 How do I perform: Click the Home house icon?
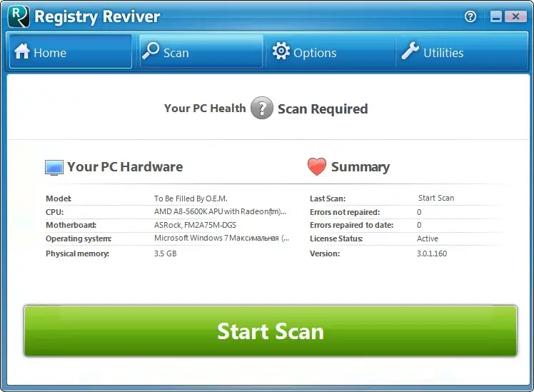22,51
